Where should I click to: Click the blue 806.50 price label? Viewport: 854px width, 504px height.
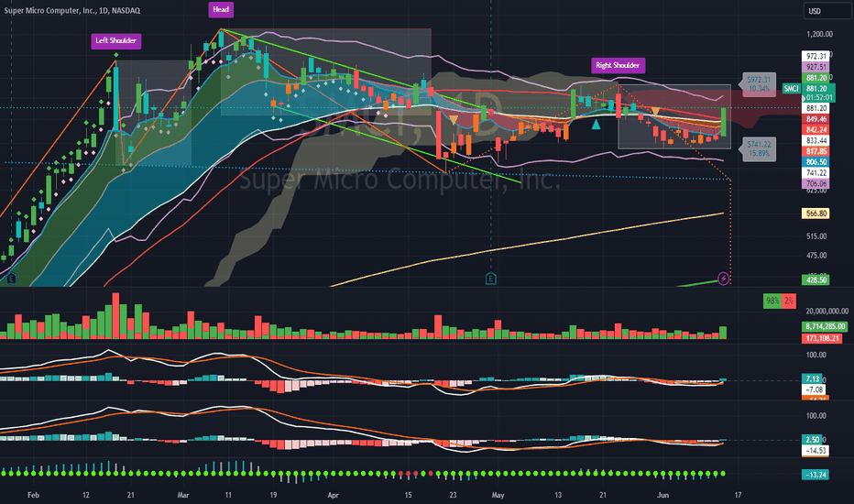tap(816, 162)
